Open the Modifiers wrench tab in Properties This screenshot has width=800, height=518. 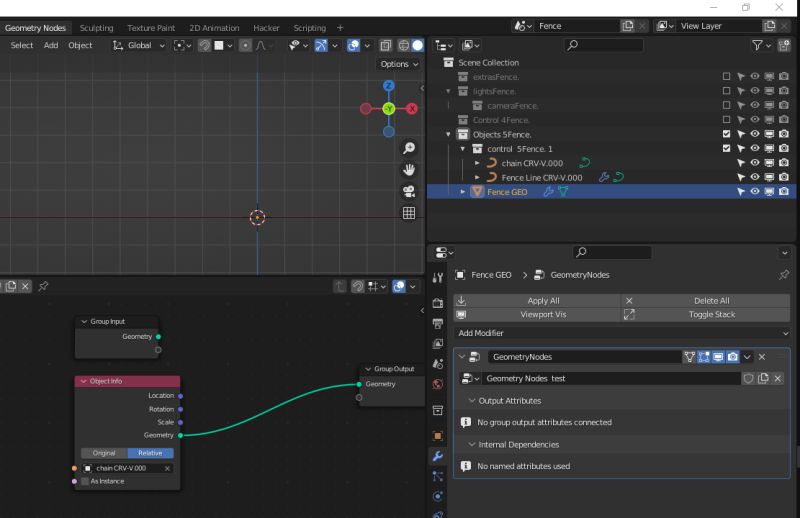[x=438, y=456]
